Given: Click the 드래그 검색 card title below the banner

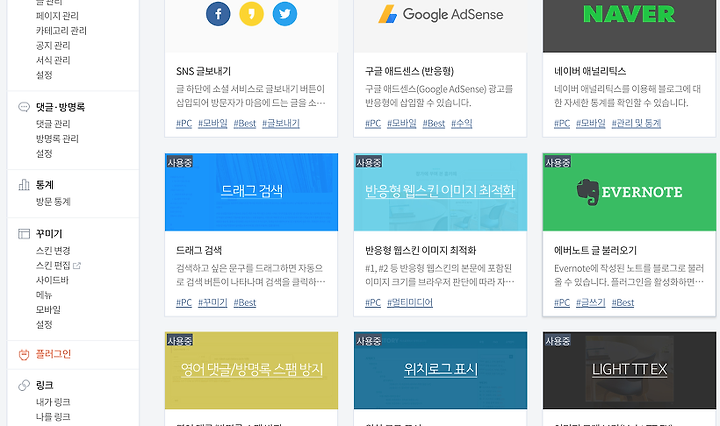Looking at the screenshot, I should [199, 250].
